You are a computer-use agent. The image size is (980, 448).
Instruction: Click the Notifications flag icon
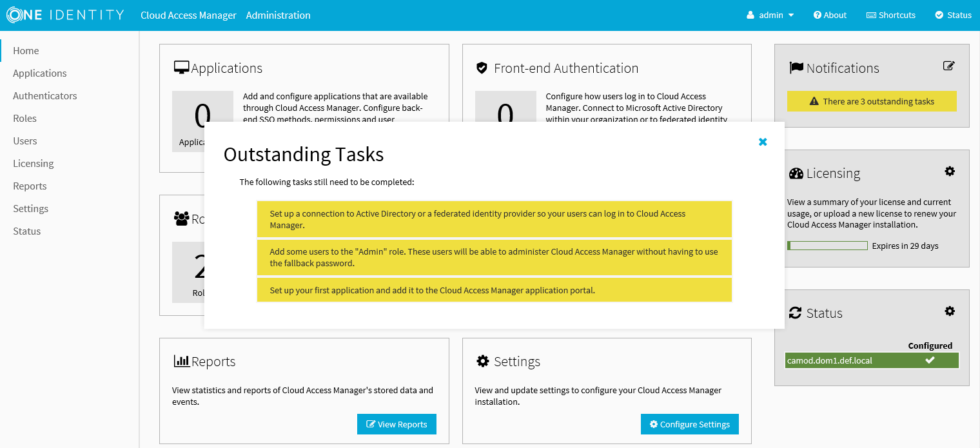[796, 68]
